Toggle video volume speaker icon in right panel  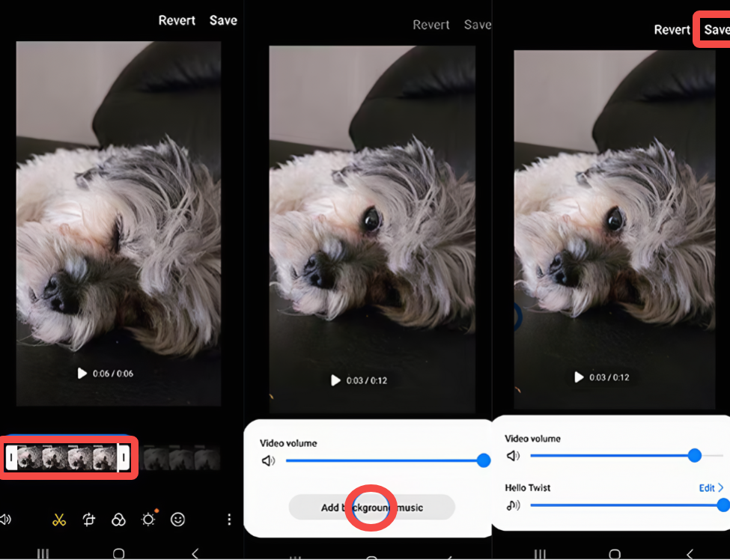(513, 455)
